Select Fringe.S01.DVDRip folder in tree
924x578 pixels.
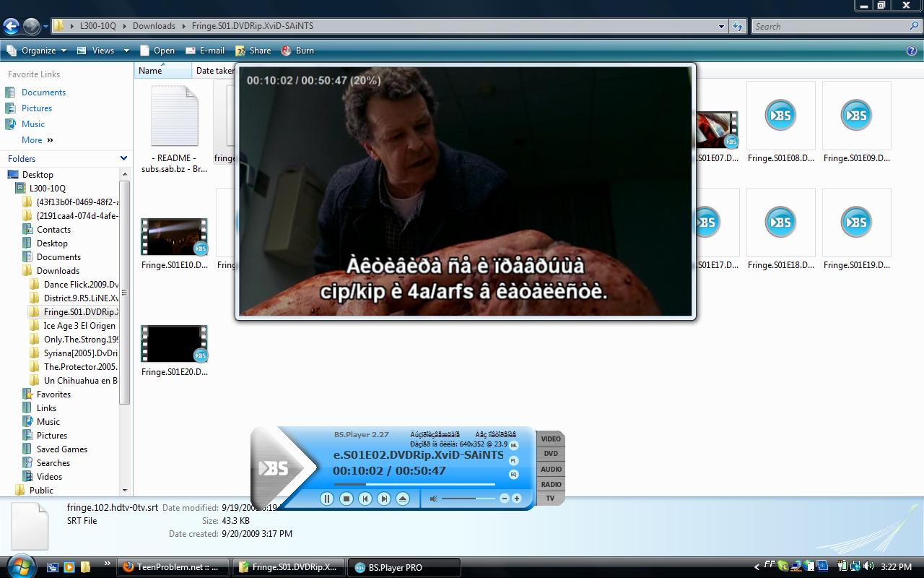pyautogui.click(x=80, y=312)
